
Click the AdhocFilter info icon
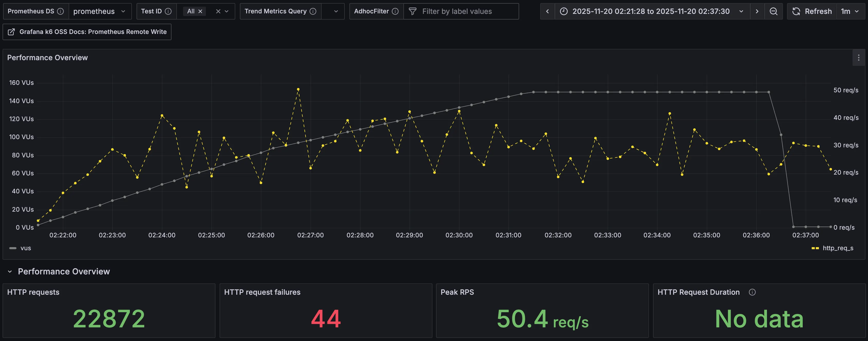395,12
